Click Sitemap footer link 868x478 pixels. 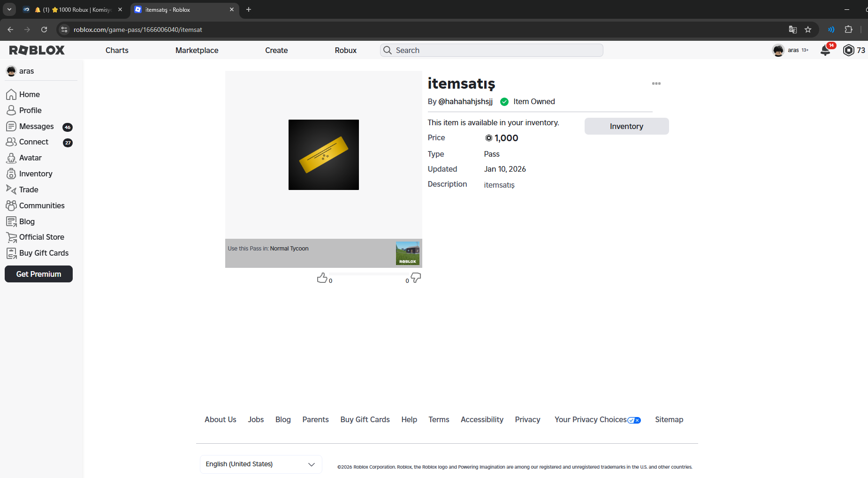(x=669, y=420)
